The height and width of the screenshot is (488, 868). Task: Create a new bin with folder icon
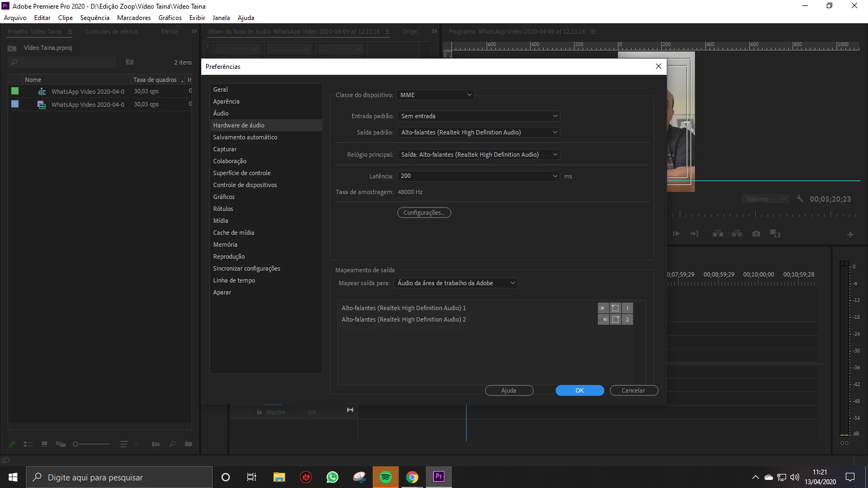[188, 444]
